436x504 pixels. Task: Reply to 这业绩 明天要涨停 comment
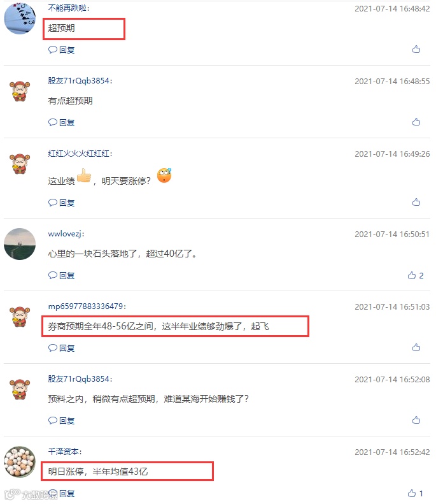click(61, 203)
